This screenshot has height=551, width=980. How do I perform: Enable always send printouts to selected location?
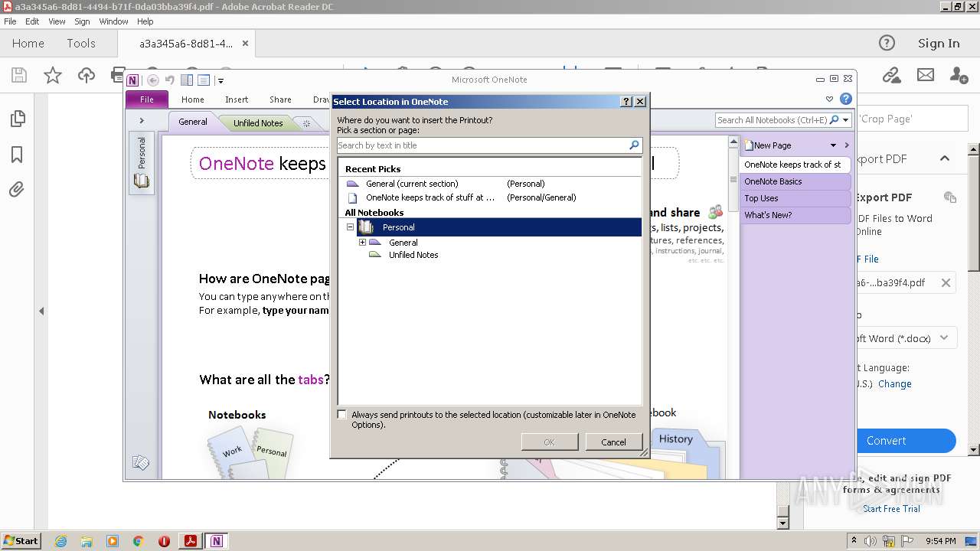342,414
